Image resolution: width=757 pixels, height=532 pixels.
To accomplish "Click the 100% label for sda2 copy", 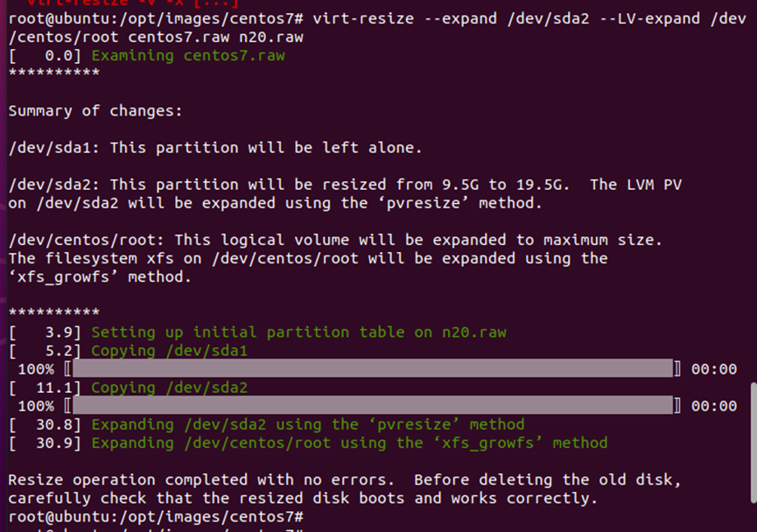I will tap(36, 406).
